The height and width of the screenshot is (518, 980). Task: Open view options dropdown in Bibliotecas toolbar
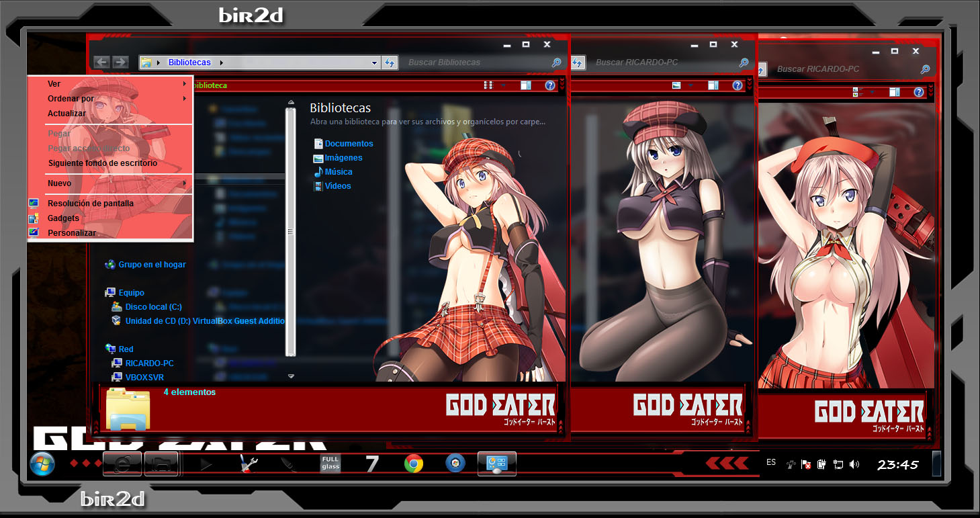click(x=503, y=85)
